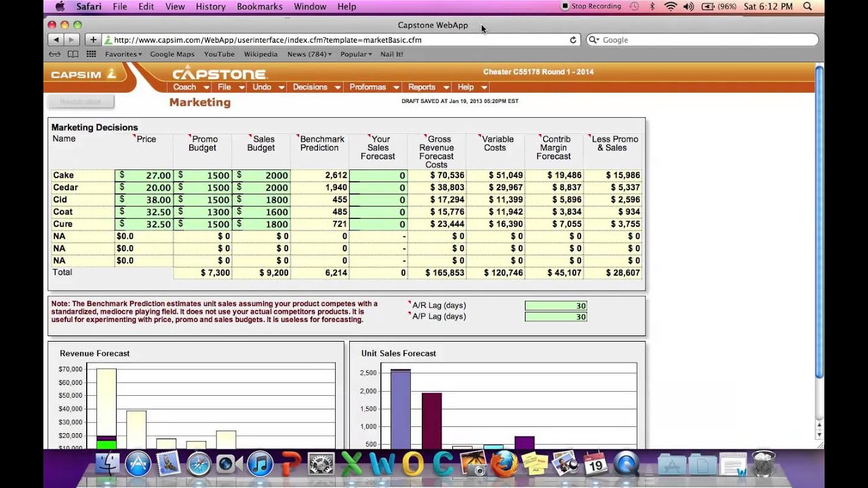Launch Word from the dock

point(382,464)
